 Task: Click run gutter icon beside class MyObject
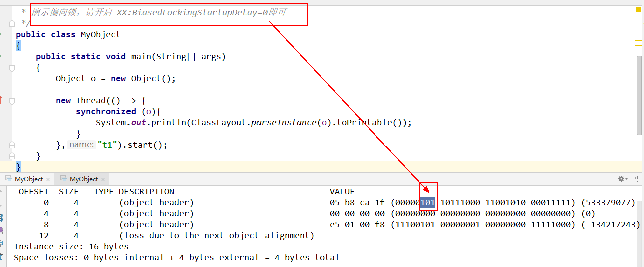(2, 35)
